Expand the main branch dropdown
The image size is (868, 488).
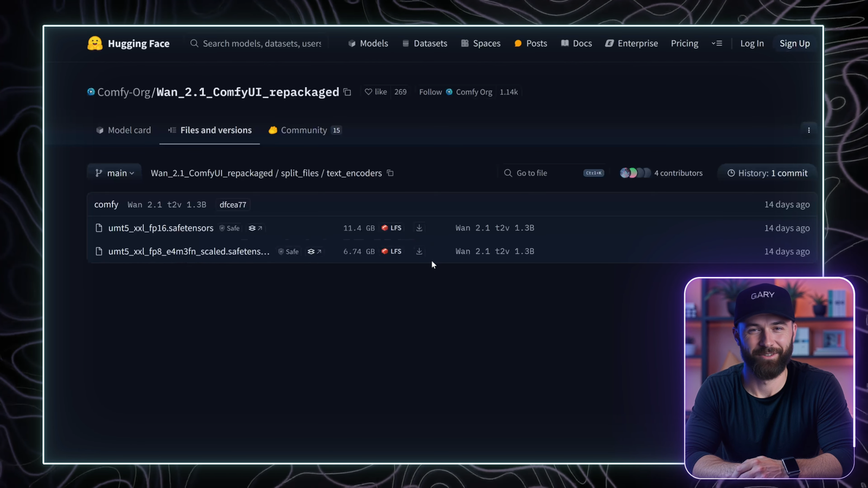[x=114, y=173]
